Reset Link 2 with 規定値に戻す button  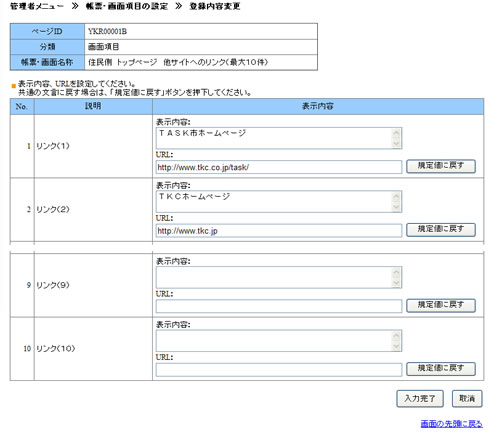coord(441,230)
